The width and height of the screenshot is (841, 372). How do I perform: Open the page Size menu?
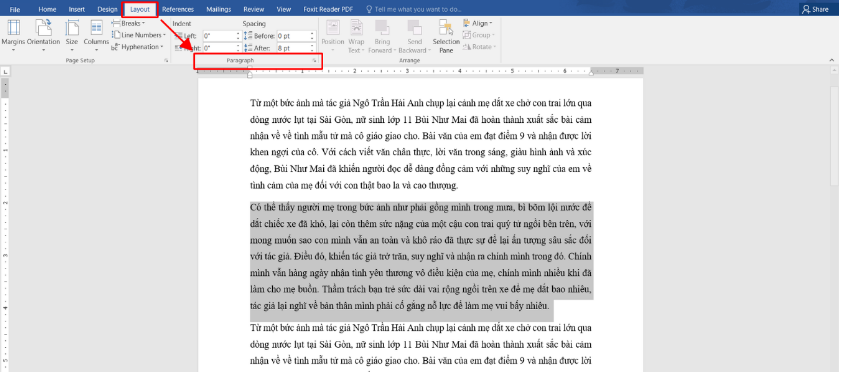[72, 35]
